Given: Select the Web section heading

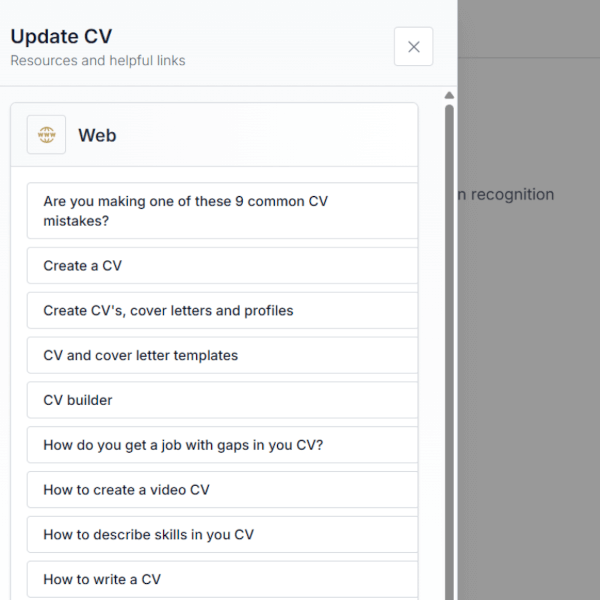Looking at the screenshot, I should click(97, 136).
